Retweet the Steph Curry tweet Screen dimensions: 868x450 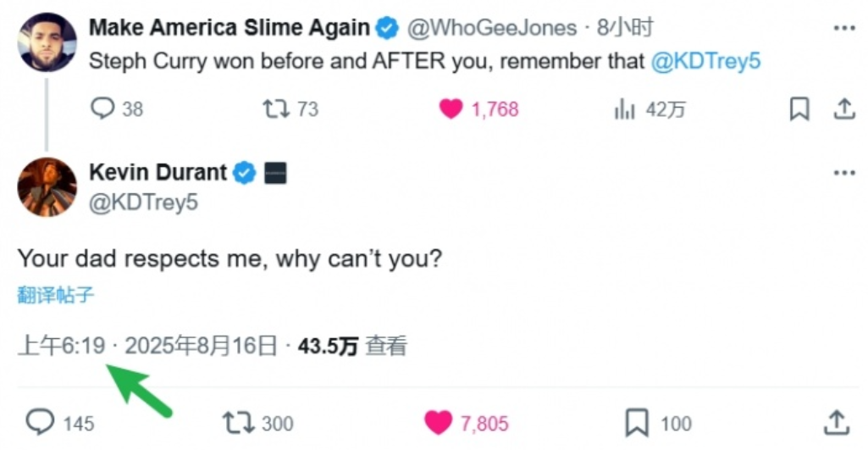click(274, 109)
